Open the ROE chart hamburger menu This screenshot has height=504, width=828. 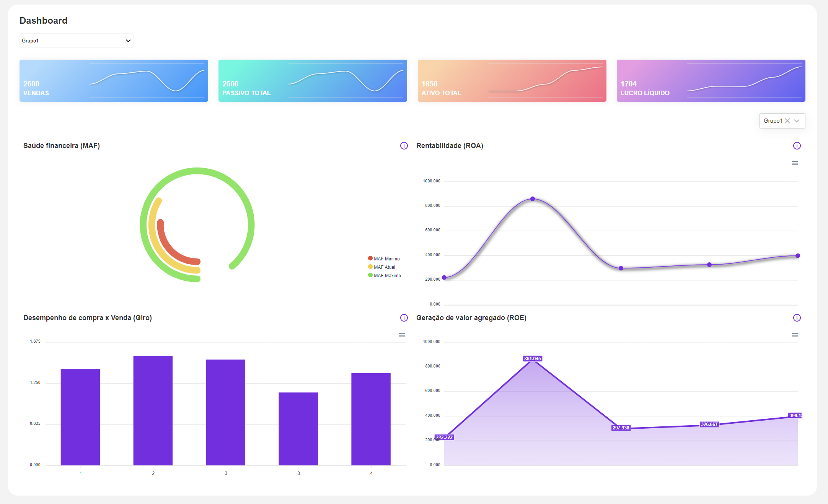tap(795, 335)
